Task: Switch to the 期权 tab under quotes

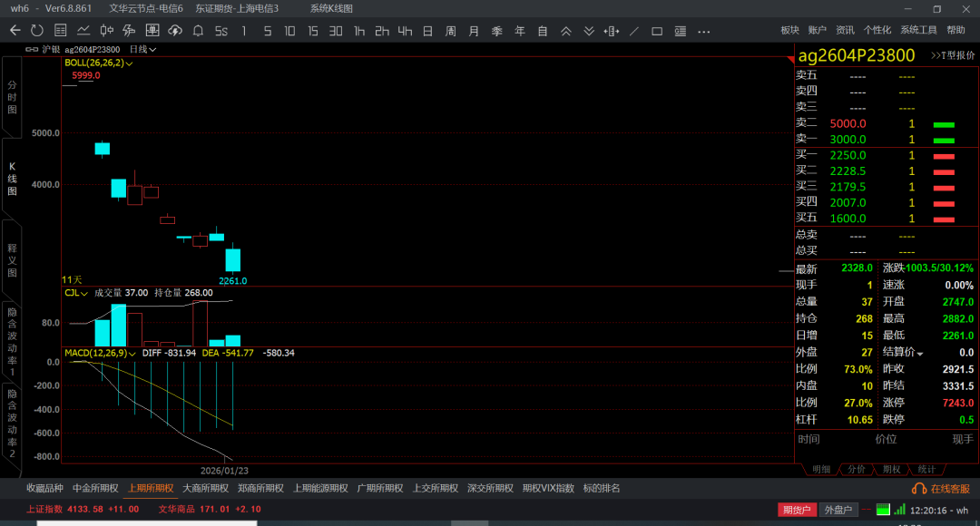Action: click(x=891, y=469)
